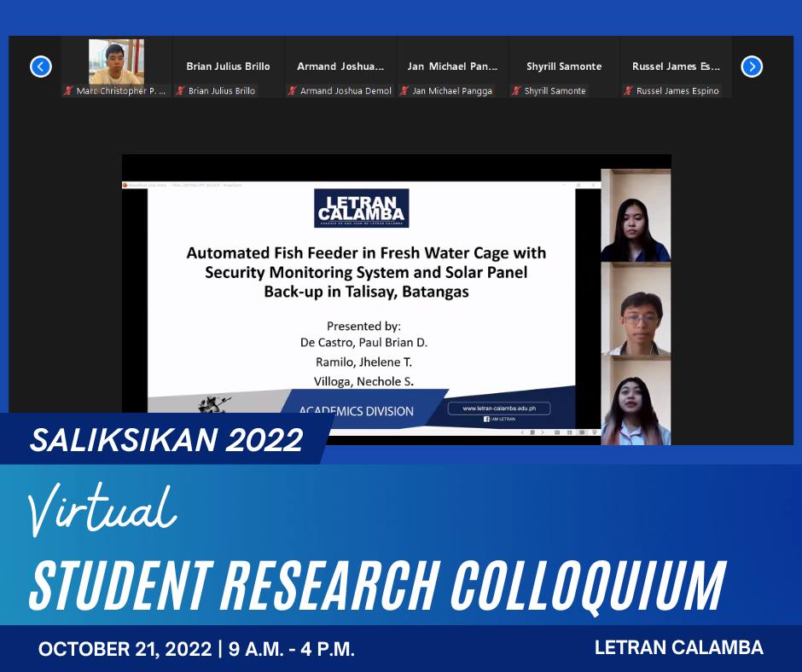Select Shyrill Samonte participant tile

pyautogui.click(x=564, y=67)
